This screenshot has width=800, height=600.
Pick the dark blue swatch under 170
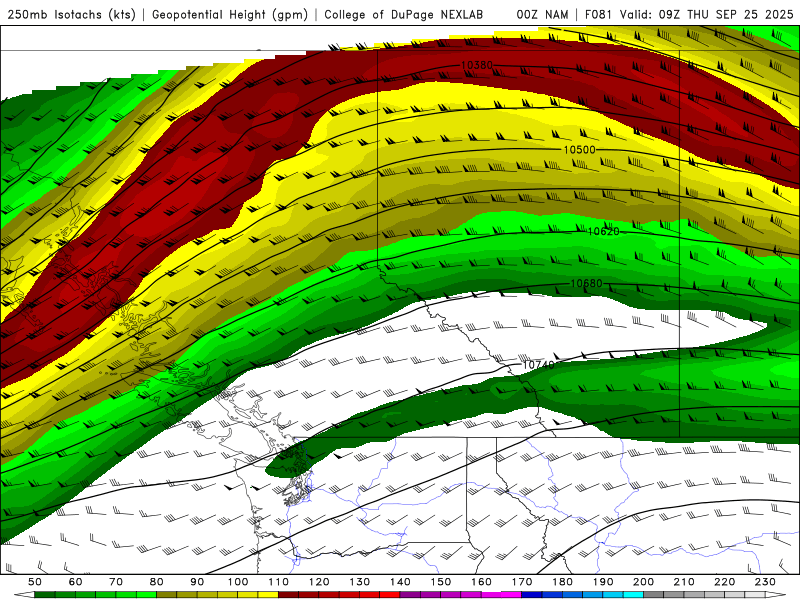532,595
